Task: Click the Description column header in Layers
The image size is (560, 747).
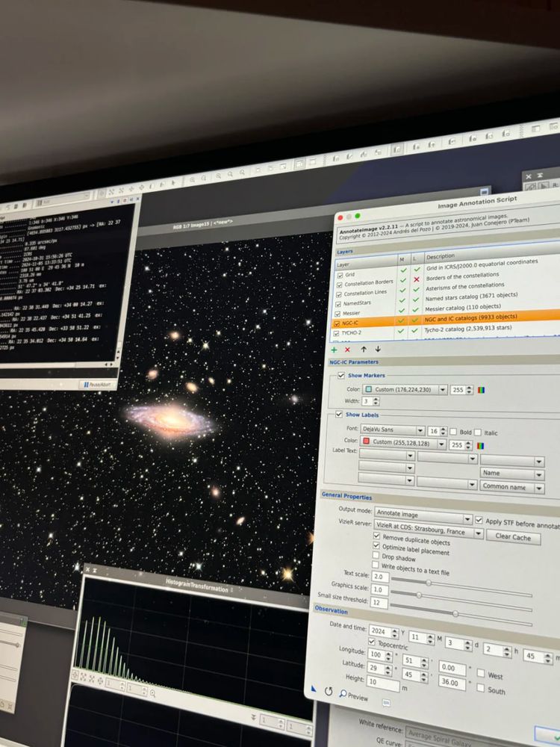Action: coord(441,256)
